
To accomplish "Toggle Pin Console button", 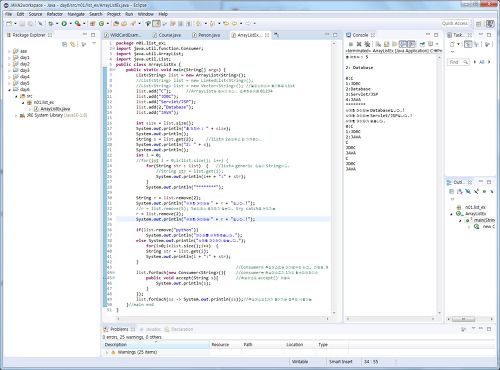I will (422, 44).
